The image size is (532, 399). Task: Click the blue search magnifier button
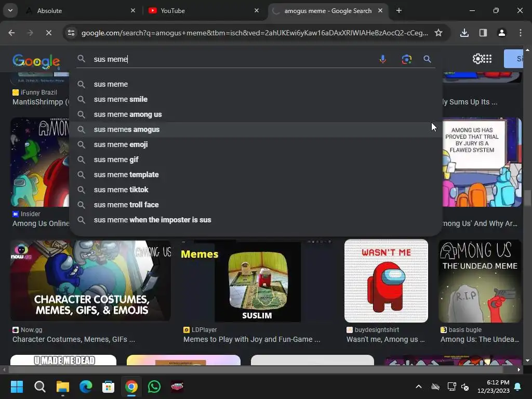(x=427, y=59)
